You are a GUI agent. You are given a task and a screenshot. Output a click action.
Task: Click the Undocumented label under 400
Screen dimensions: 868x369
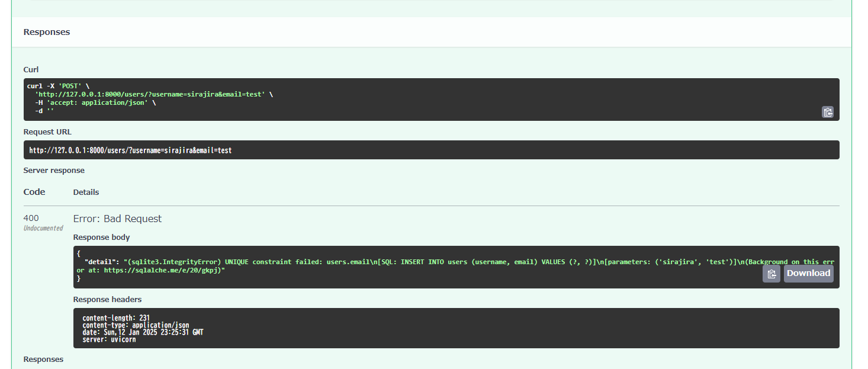click(x=43, y=228)
